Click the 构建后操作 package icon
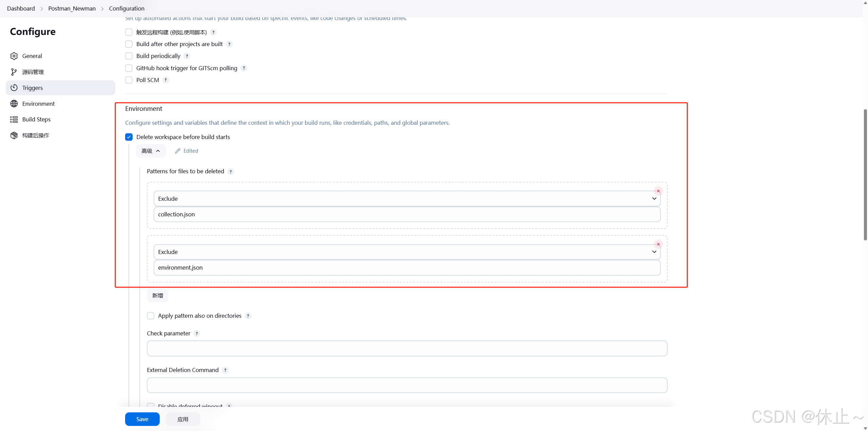This screenshot has height=431, width=868. pyautogui.click(x=14, y=135)
